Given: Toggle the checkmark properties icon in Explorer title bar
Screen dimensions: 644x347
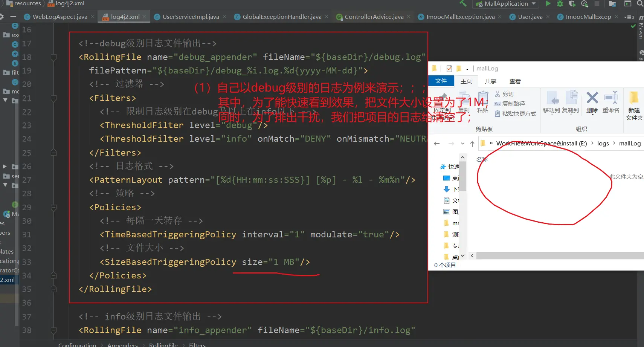Looking at the screenshot, I should pos(449,69).
